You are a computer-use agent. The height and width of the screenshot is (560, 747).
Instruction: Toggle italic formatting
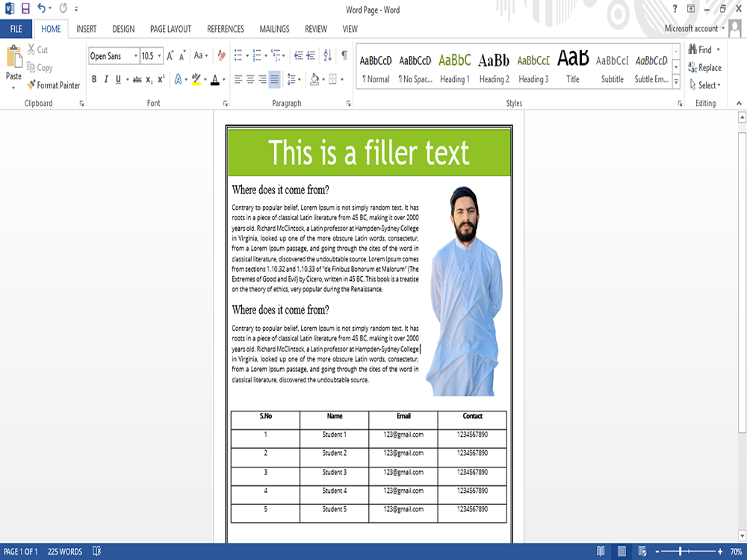click(x=106, y=80)
